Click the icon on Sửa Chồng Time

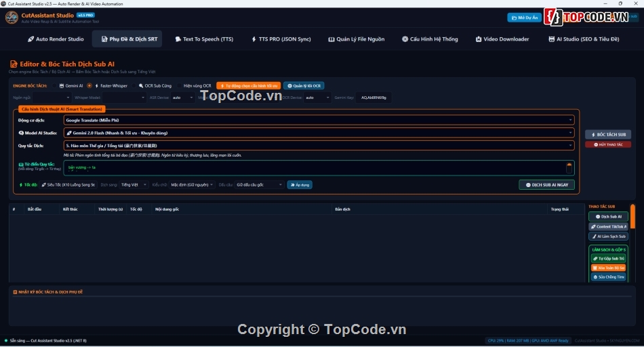(x=595, y=277)
